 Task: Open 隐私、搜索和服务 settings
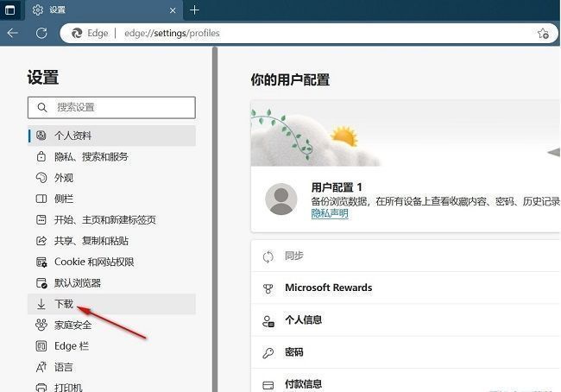[91, 156]
